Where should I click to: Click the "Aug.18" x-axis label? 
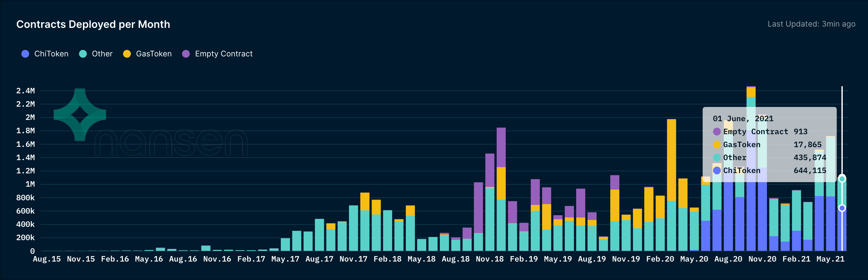click(x=456, y=259)
